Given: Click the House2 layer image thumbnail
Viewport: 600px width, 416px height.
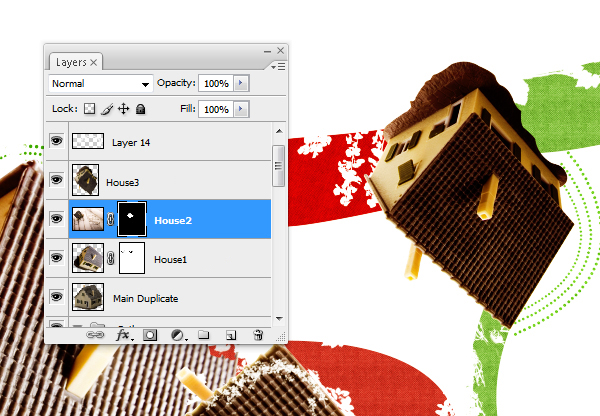Looking at the screenshot, I should pyautogui.click(x=88, y=219).
